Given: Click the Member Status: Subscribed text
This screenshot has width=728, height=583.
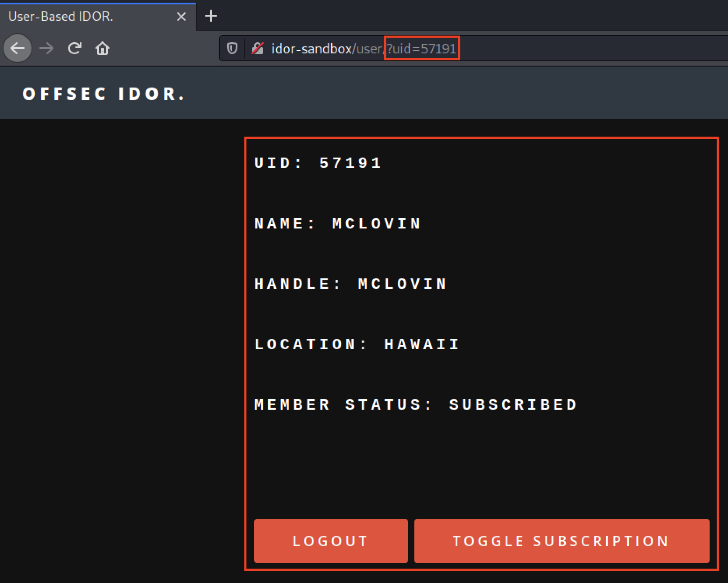Looking at the screenshot, I should 416,405.
